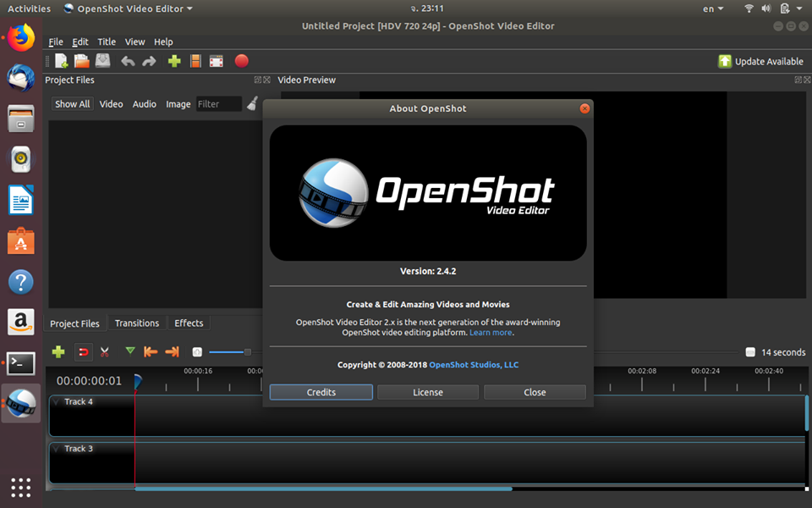Close the About OpenShot dialog with red X
Image resolution: width=812 pixels, height=508 pixels.
pos(584,108)
